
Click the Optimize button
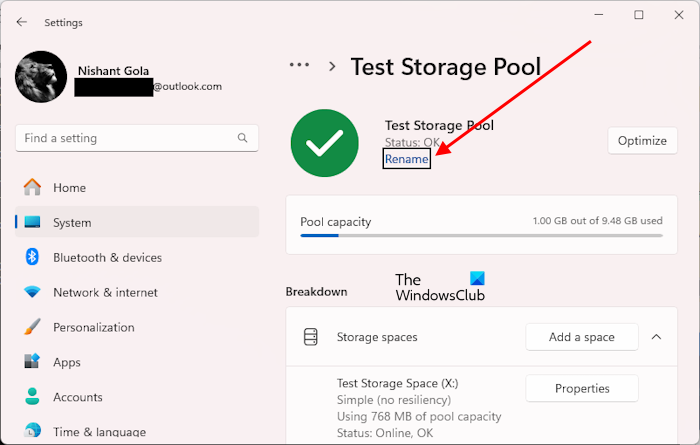(642, 141)
